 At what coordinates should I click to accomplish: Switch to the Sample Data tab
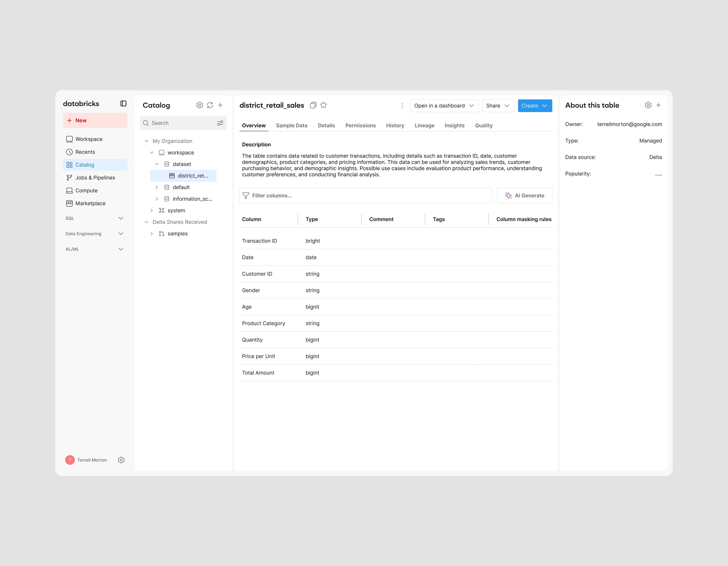291,126
